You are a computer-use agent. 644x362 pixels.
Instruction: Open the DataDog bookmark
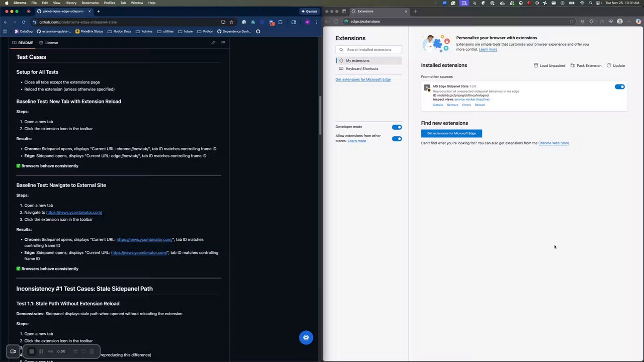coord(23,31)
